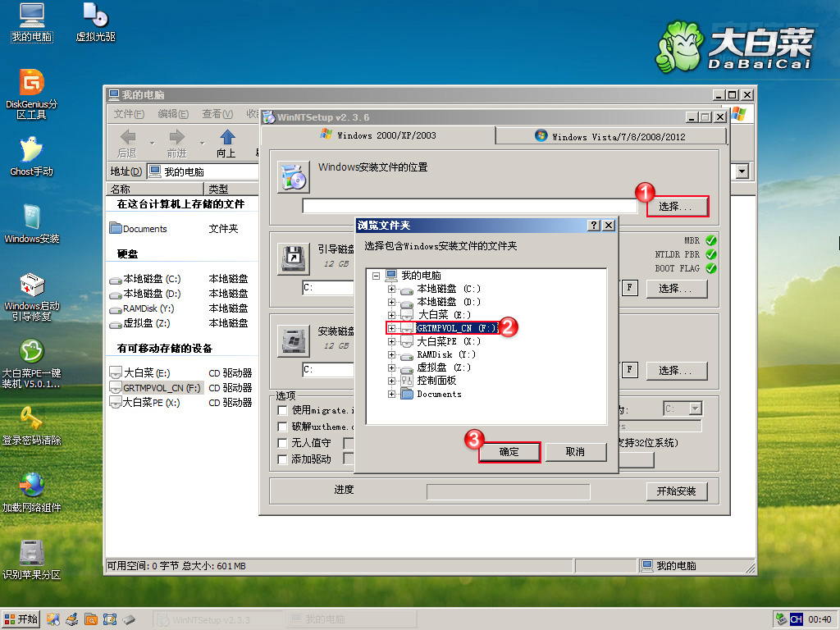Expand the GRTMPVOL_CN (F:) tree node
This screenshot has width=840, height=630.
tap(391, 328)
